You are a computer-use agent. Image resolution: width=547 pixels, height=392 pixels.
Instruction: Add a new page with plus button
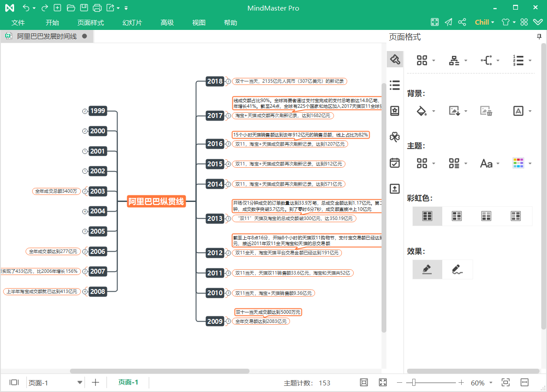(95, 382)
